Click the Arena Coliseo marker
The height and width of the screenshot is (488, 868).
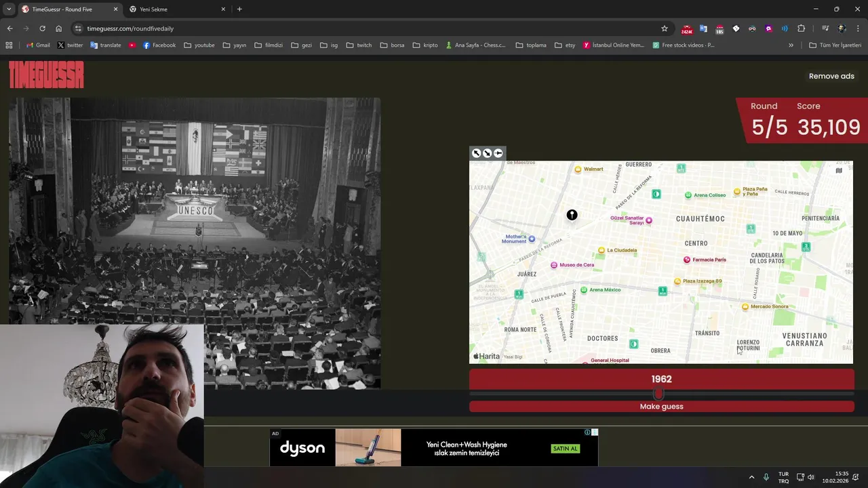click(x=688, y=195)
